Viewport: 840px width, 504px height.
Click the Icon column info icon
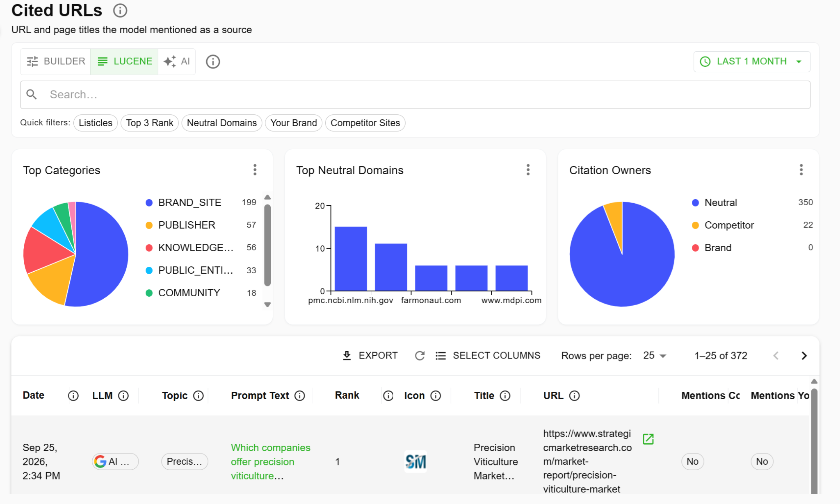[436, 395]
